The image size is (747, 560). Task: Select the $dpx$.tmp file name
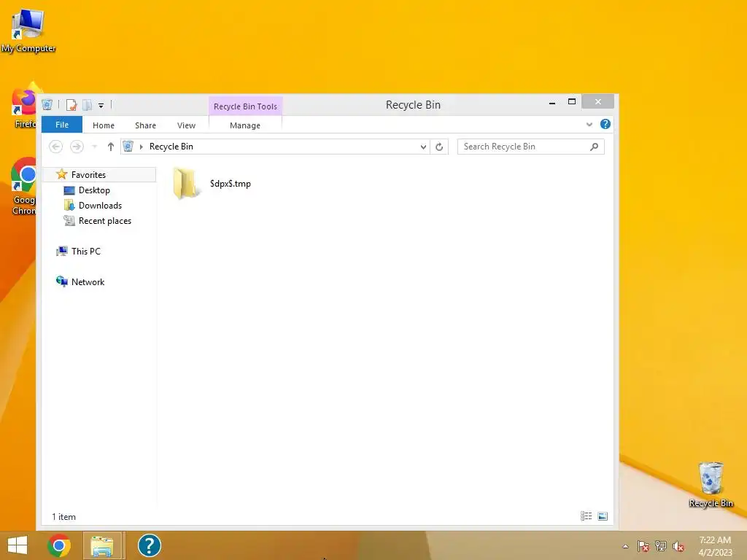tap(230, 184)
